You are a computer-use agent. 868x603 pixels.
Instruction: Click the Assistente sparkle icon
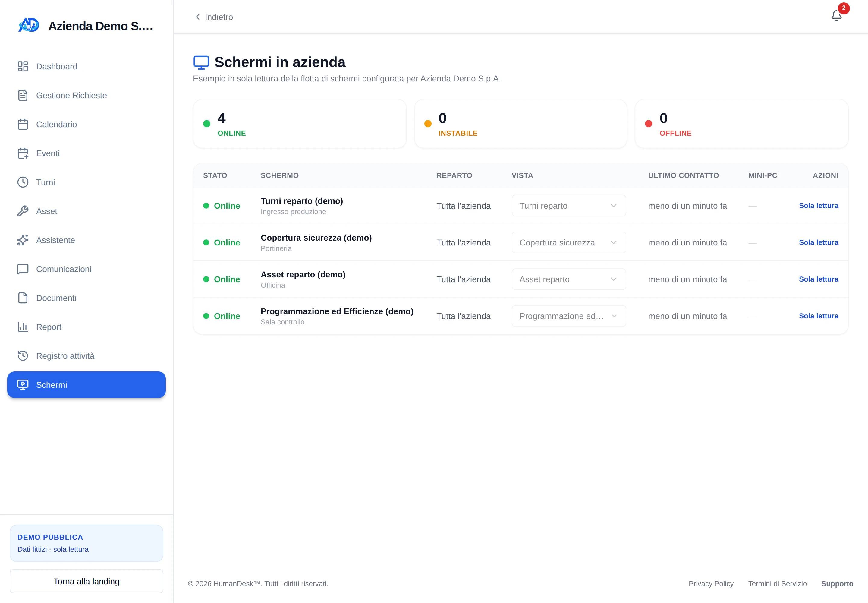[x=23, y=240]
